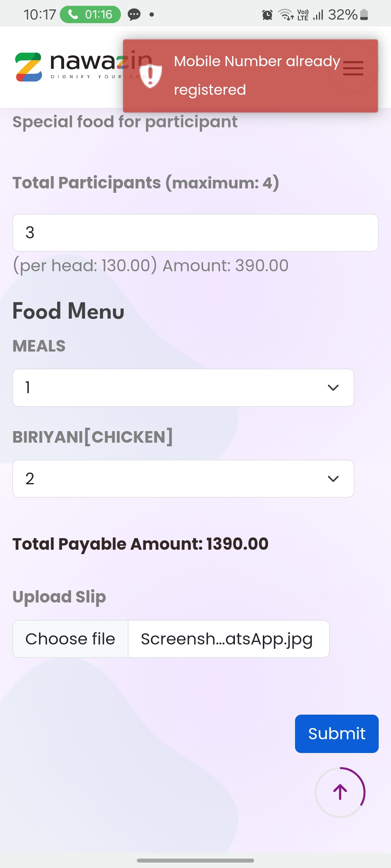Viewport: 391px width, 868px height.
Task: Tap the Food Menu heading
Action: click(x=68, y=311)
